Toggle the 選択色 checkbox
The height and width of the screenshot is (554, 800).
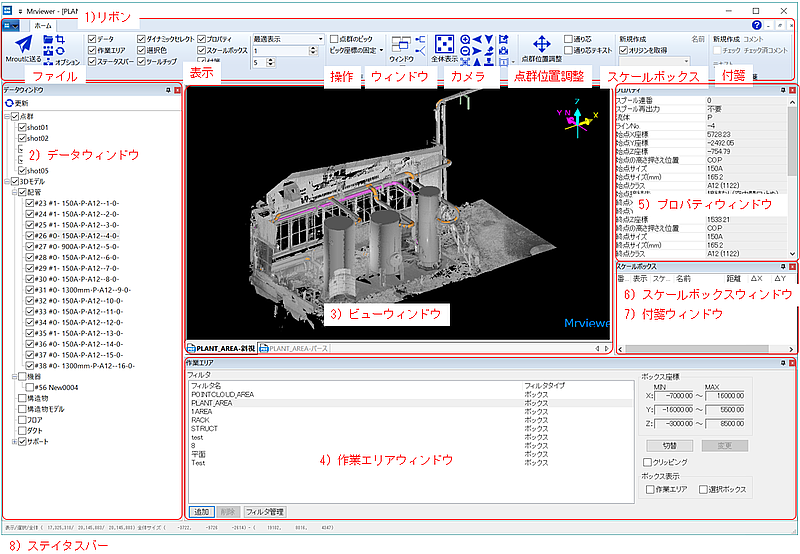click(x=141, y=50)
